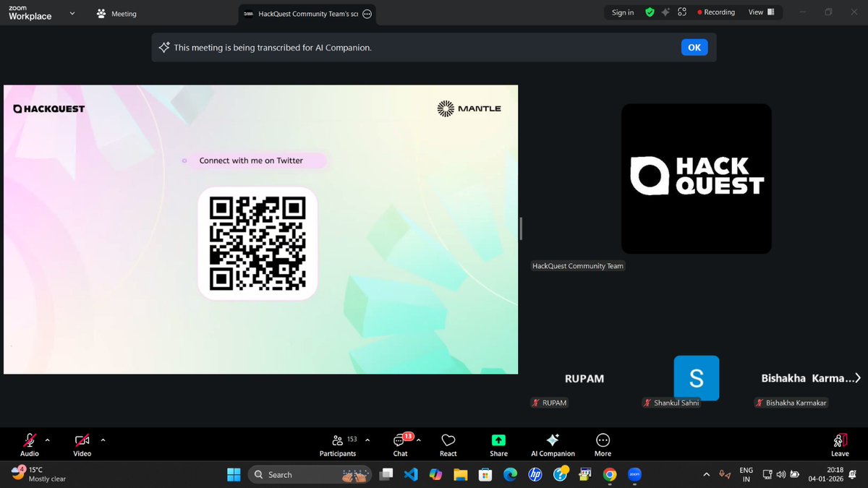This screenshot has height=488, width=868.
Task: Open the Zoom Workplace dropdown arrow
Action: coord(71,12)
